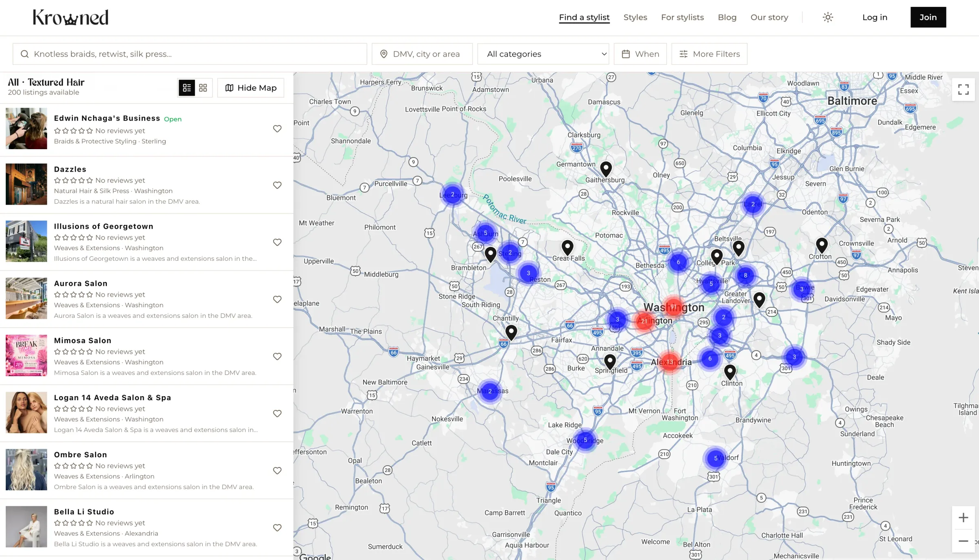Open Edwin Nchaga's Business listing title
Image resolution: width=979 pixels, height=560 pixels.
click(107, 118)
